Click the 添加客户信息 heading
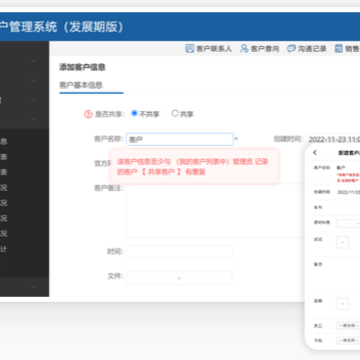The width and height of the screenshot is (360, 360). click(x=82, y=67)
